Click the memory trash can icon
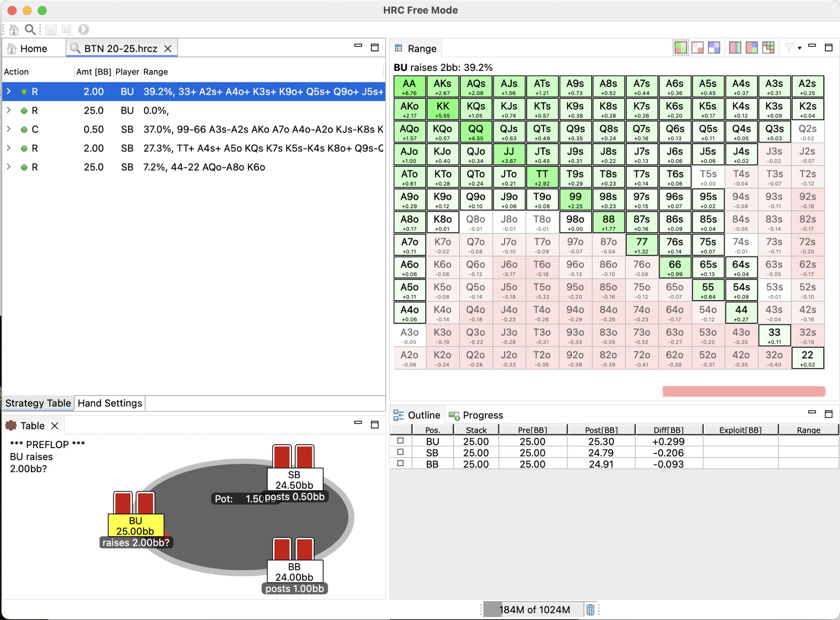The width and height of the screenshot is (840, 620). coord(590,609)
